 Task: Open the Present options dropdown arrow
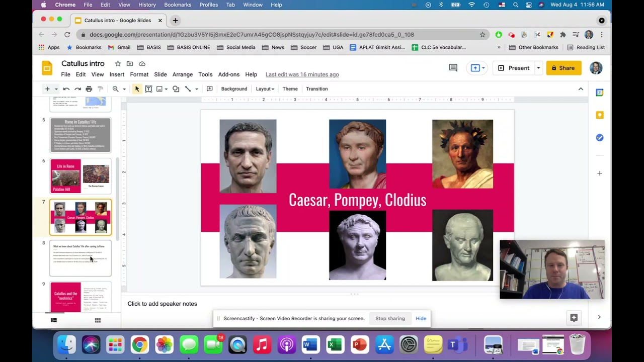pyautogui.click(x=538, y=68)
